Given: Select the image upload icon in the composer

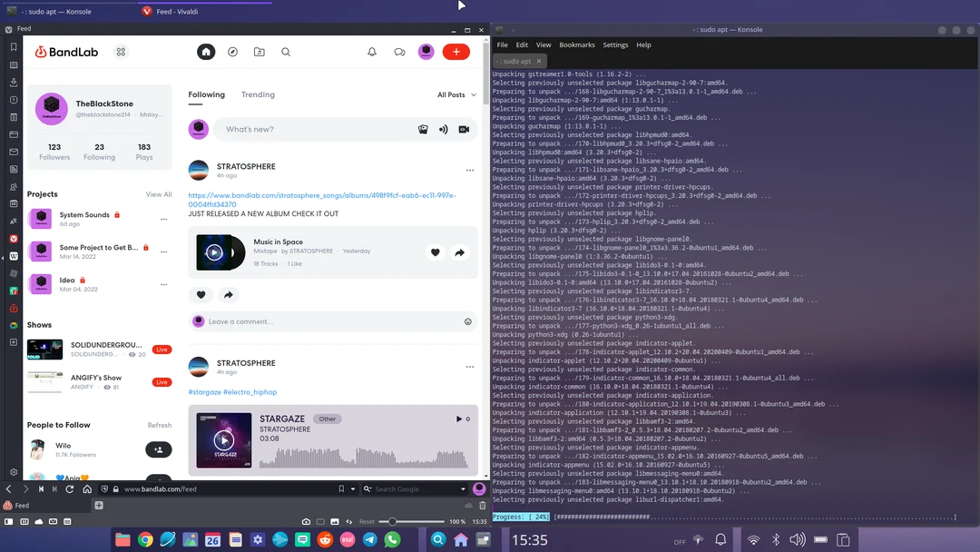Looking at the screenshot, I should [423, 130].
